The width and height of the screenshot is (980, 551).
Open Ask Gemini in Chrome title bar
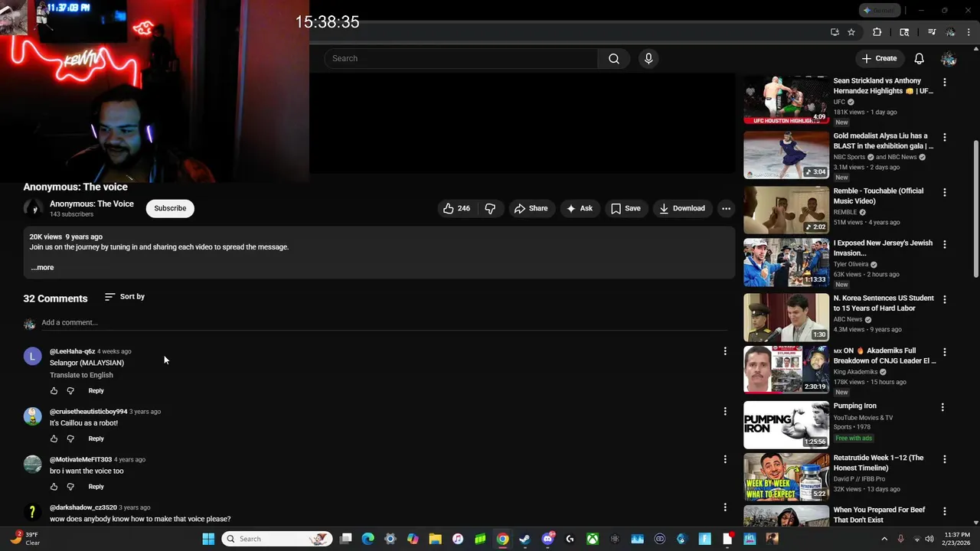tap(879, 10)
